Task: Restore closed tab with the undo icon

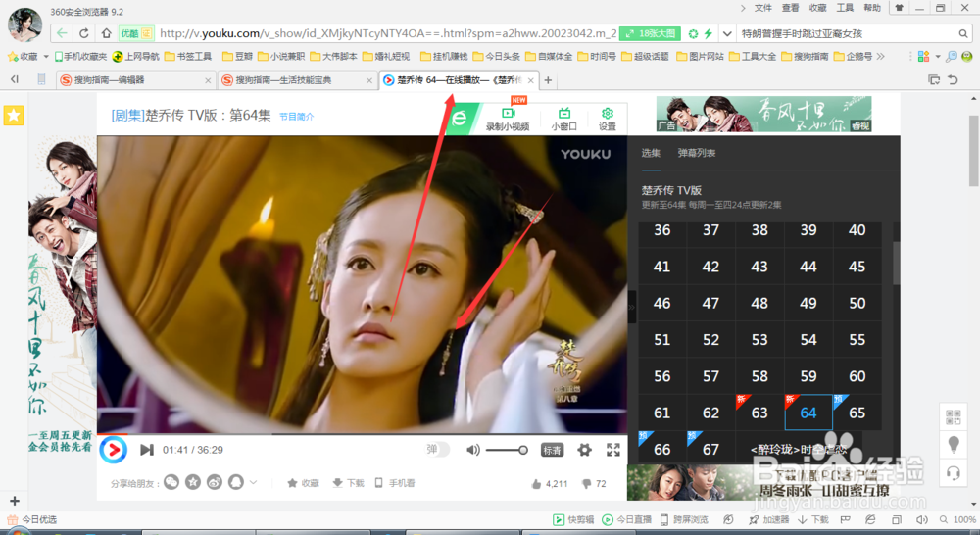Action: [x=953, y=80]
